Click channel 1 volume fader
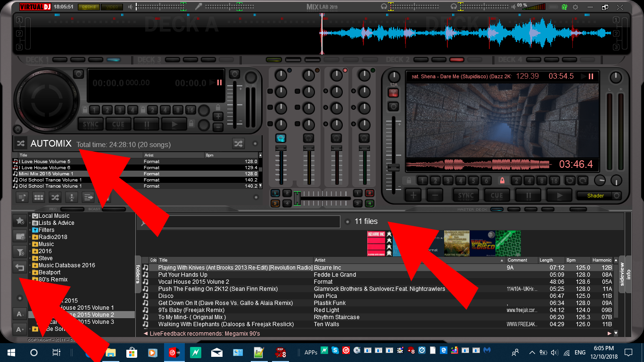Screen dimensions: 644x362 (x=281, y=148)
